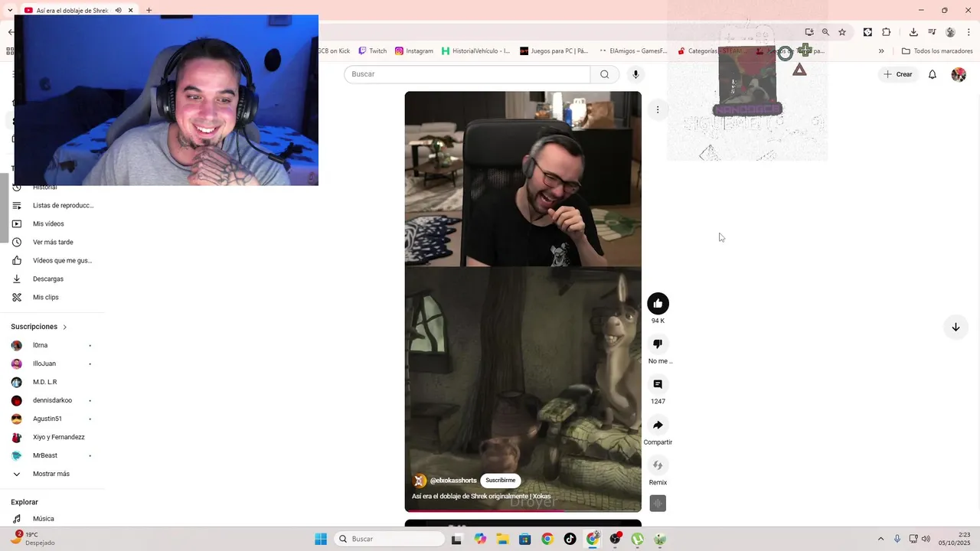980x551 pixels.
Task: Mute the tab via the speaker icon
Action: 118,11
